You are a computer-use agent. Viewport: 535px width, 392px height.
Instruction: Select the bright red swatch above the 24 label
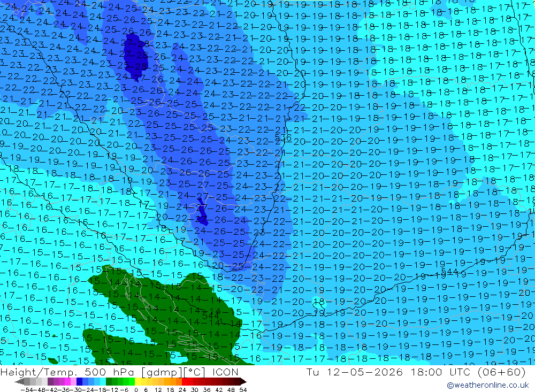[x=185, y=381]
